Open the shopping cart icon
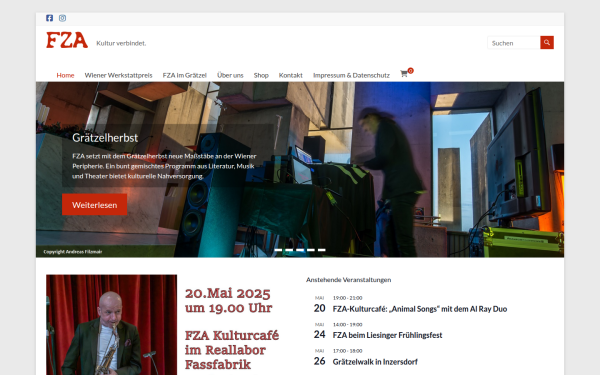The height and width of the screenshot is (375, 600). tap(404, 74)
